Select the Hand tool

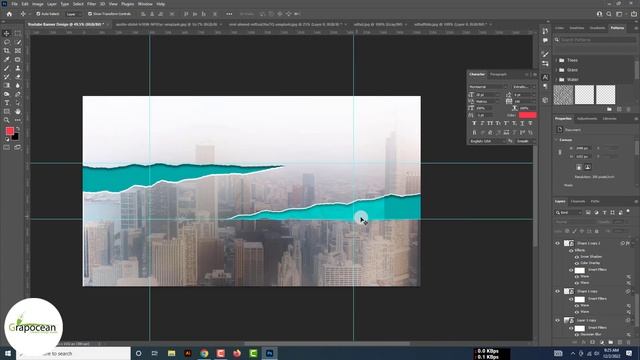coord(18,111)
